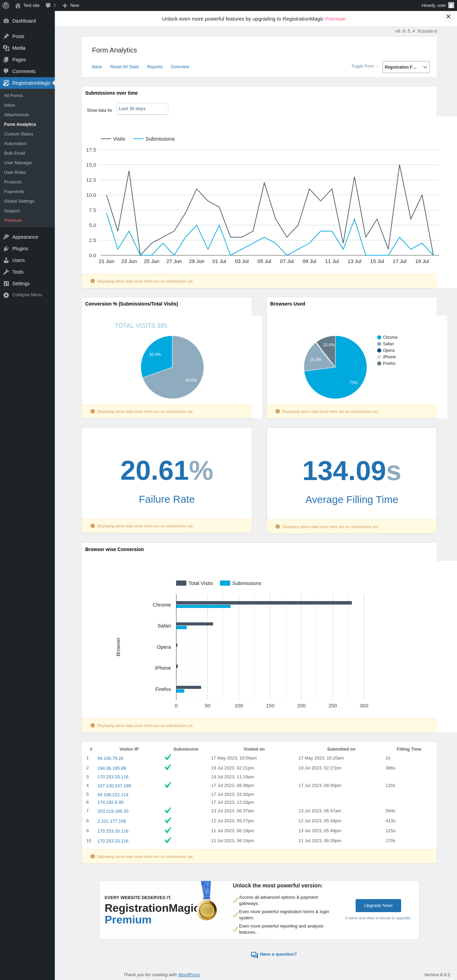The image size is (457, 980).
Task: Click the Dashboard gauge icon
Action: click(6, 21)
